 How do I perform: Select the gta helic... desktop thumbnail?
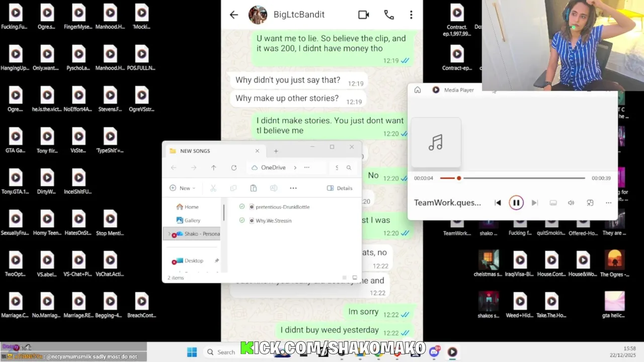pos(614,306)
